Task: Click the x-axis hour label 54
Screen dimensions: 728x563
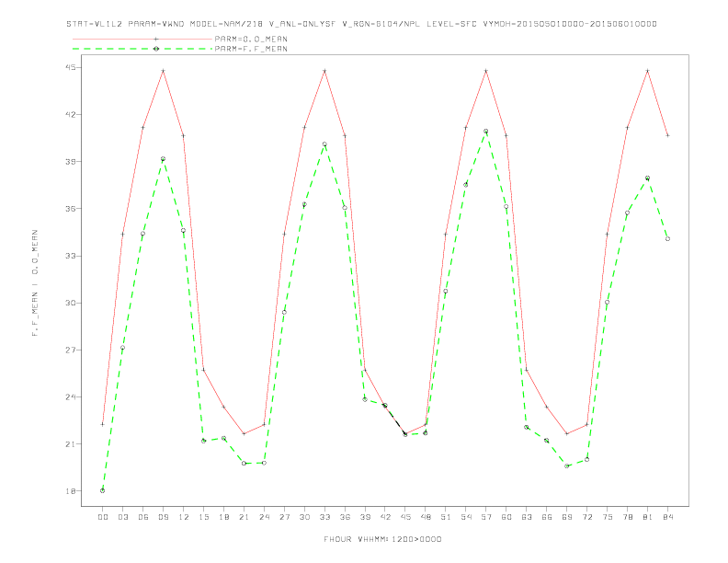Action: (x=466, y=517)
